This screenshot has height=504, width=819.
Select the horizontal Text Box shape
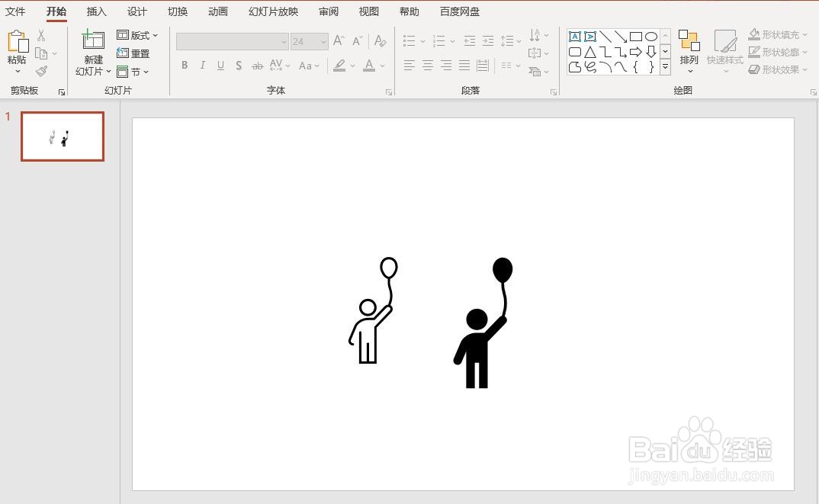tap(575, 37)
